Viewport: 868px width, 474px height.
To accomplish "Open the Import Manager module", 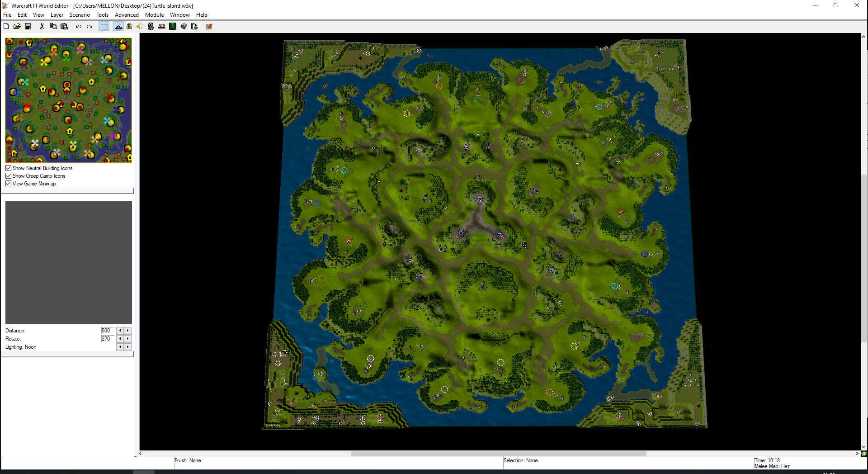I will click(x=194, y=26).
